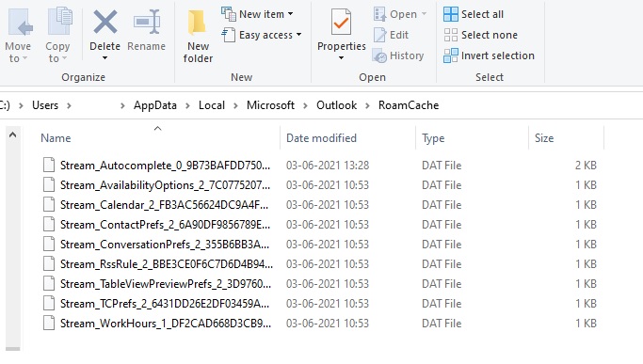Click file icon of Stream_WorkHours_1
Screen dimensions: 643x364
click(x=49, y=323)
